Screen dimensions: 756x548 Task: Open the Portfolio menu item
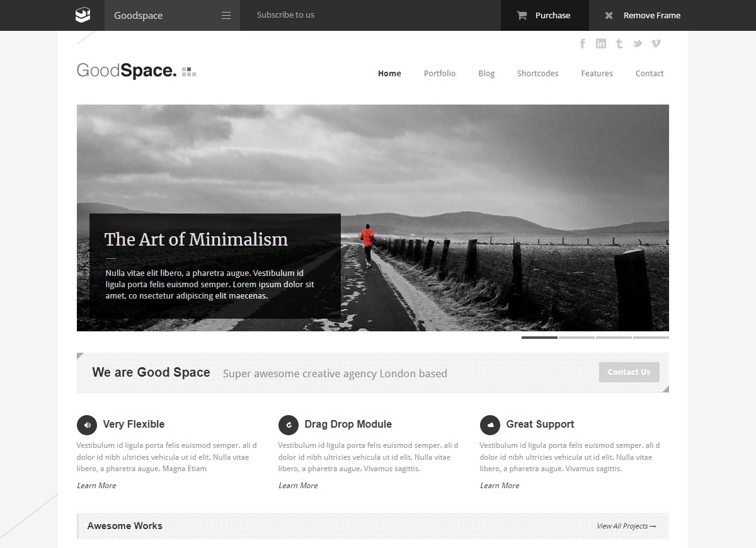pyautogui.click(x=440, y=74)
